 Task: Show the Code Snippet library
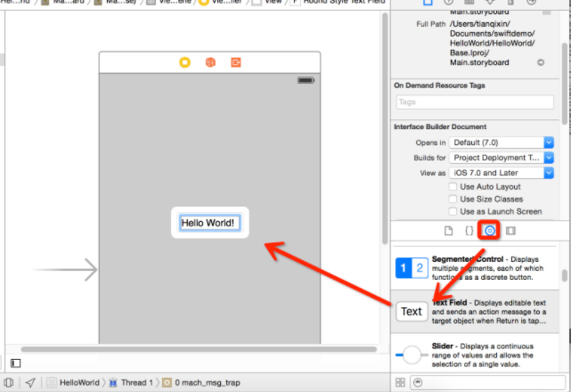pos(469,231)
